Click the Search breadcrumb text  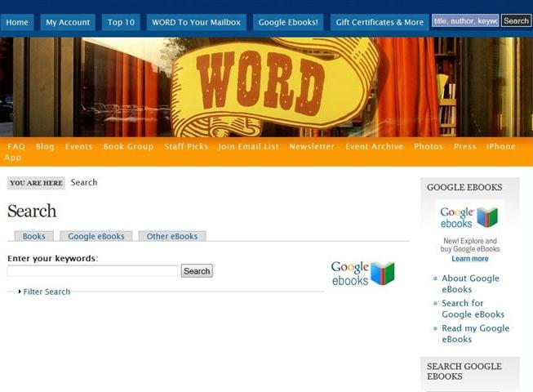[84, 182]
